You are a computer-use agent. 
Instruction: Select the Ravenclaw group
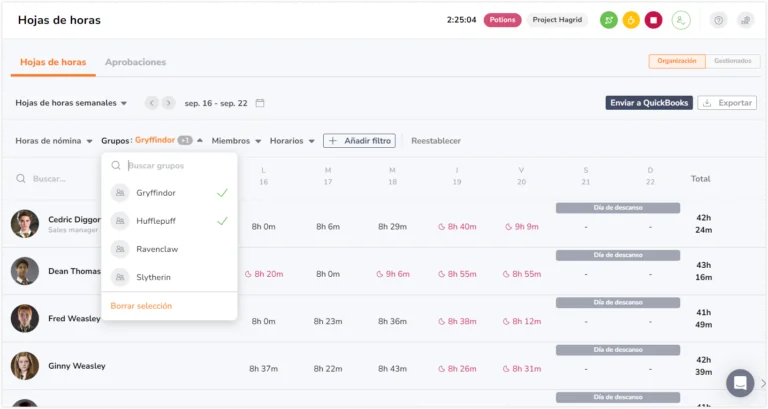point(169,249)
